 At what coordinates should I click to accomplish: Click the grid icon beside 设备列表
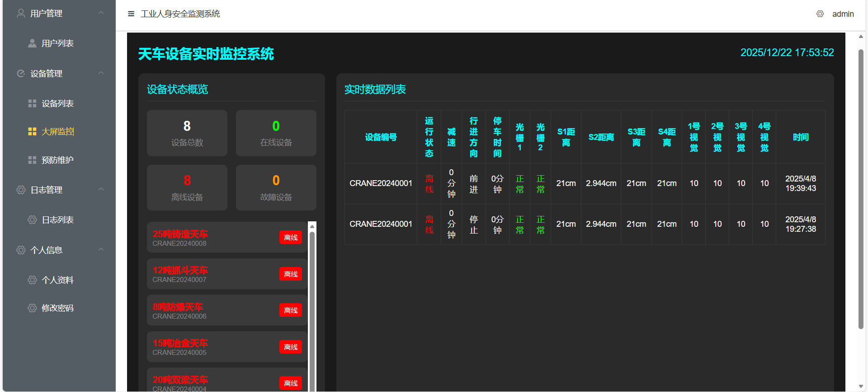click(x=32, y=104)
